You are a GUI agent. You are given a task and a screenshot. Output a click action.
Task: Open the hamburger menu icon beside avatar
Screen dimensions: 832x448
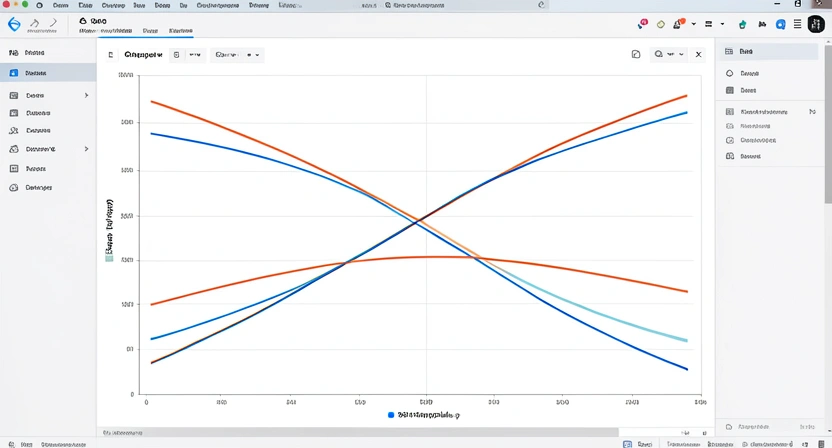(797, 23)
